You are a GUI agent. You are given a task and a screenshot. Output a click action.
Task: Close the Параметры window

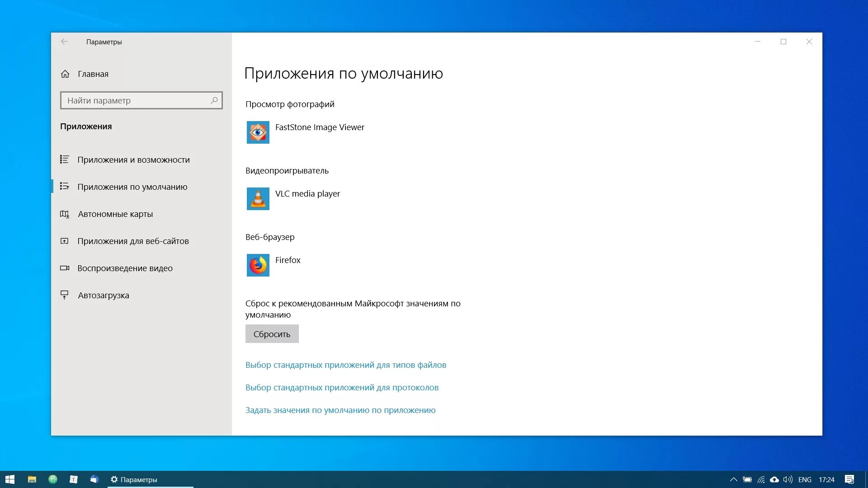pyautogui.click(x=809, y=42)
